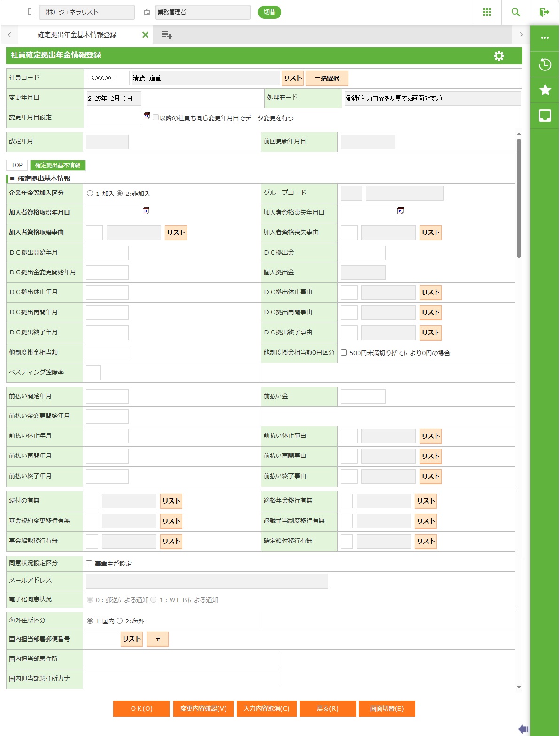Open リスト for 基金規約変更移行有無

[171, 521]
